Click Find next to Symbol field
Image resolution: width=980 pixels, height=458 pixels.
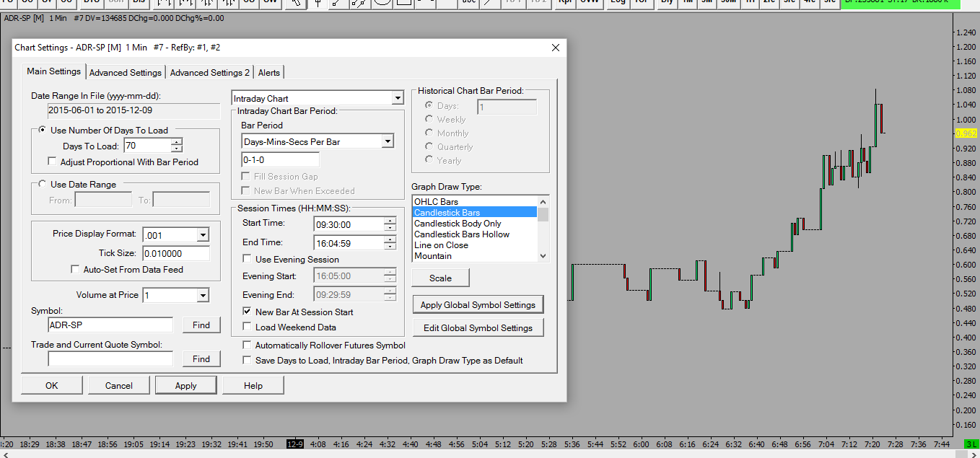[x=201, y=325]
